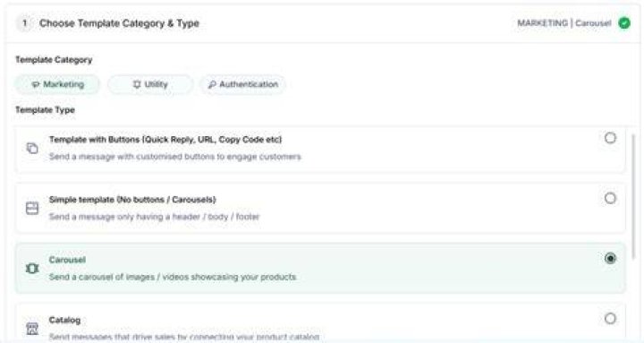Select the Simple template radio button
The width and height of the screenshot is (644, 343).
coord(610,198)
